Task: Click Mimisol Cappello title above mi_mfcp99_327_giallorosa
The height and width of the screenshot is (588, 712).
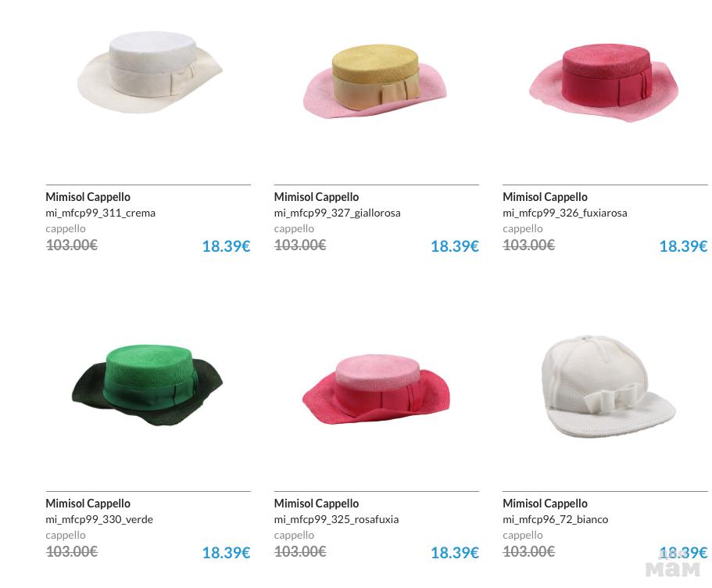Action: tap(317, 197)
